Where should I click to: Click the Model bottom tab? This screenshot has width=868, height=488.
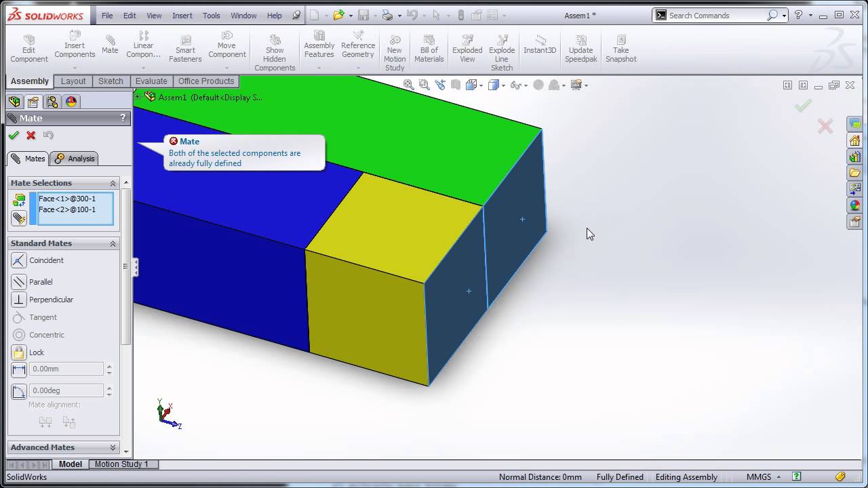[71, 464]
